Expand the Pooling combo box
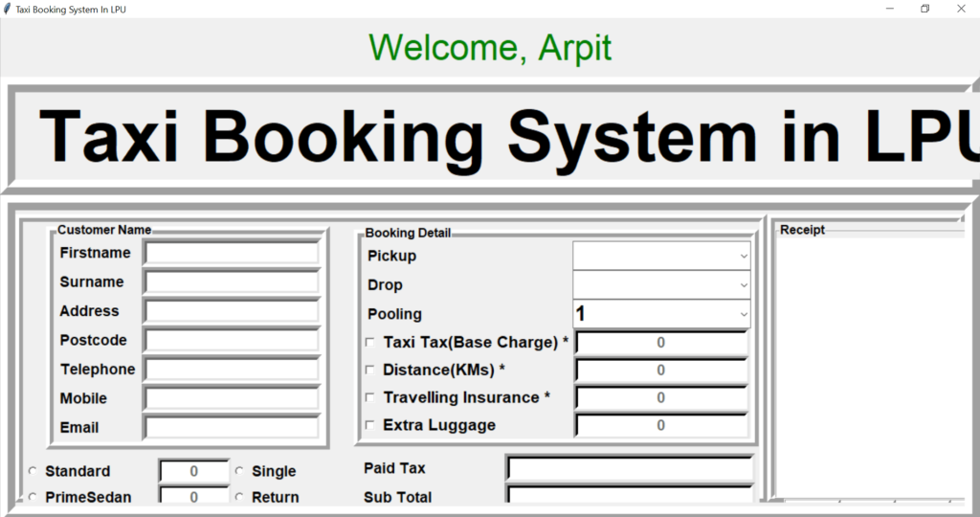Viewport: 980px width, 517px height. click(x=661, y=314)
